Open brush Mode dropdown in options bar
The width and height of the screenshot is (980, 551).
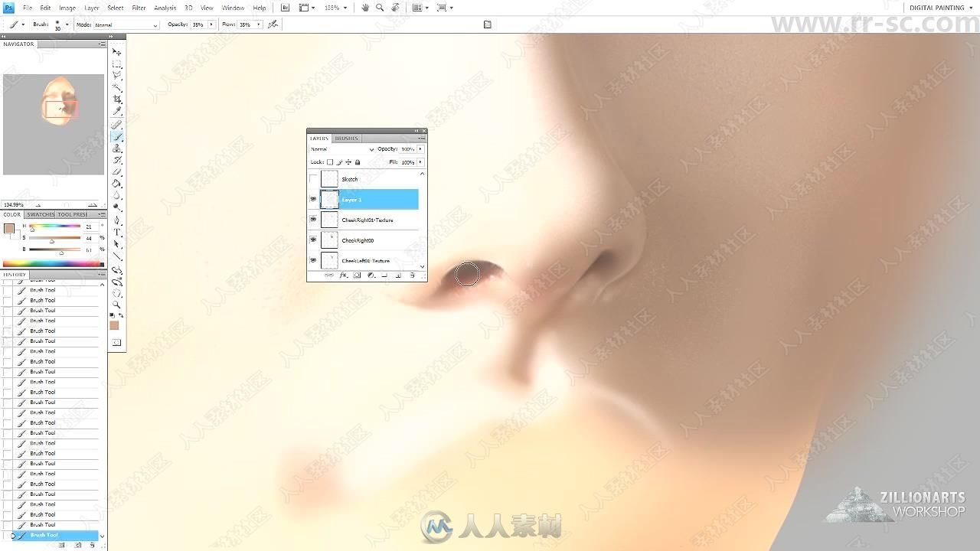point(126,24)
